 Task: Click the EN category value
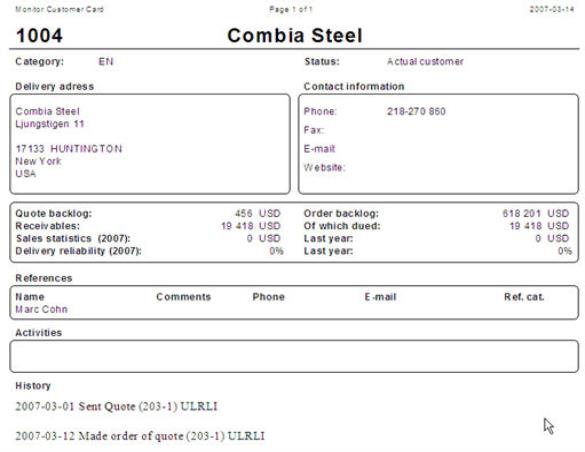106,62
